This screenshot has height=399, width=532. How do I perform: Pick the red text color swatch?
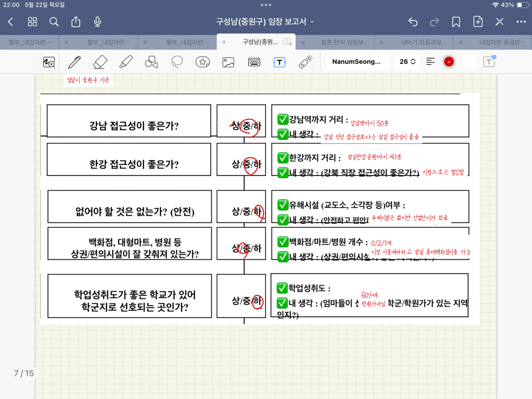[x=449, y=62]
